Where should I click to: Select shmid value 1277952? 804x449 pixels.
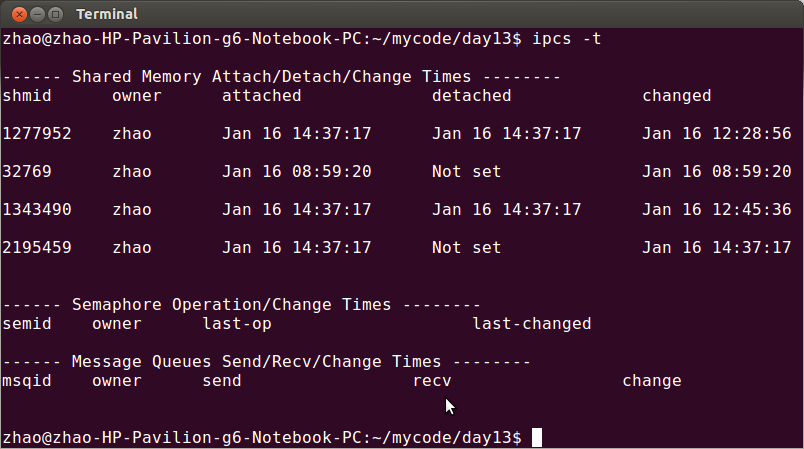[36, 134]
